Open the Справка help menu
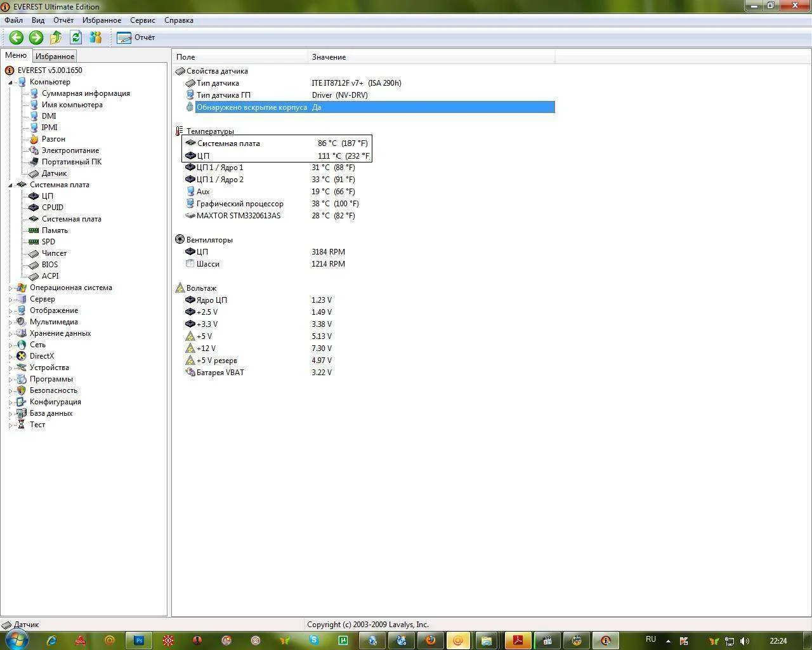Screen dimensions: 812x650 click(x=179, y=20)
